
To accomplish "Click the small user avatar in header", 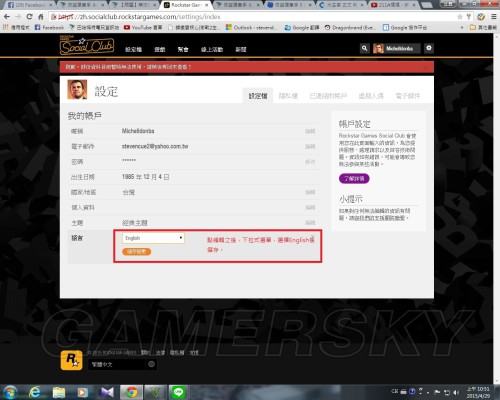I will [x=378, y=49].
